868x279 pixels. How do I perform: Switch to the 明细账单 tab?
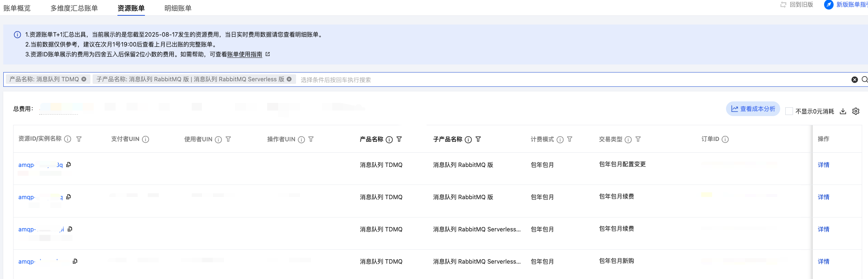(178, 8)
